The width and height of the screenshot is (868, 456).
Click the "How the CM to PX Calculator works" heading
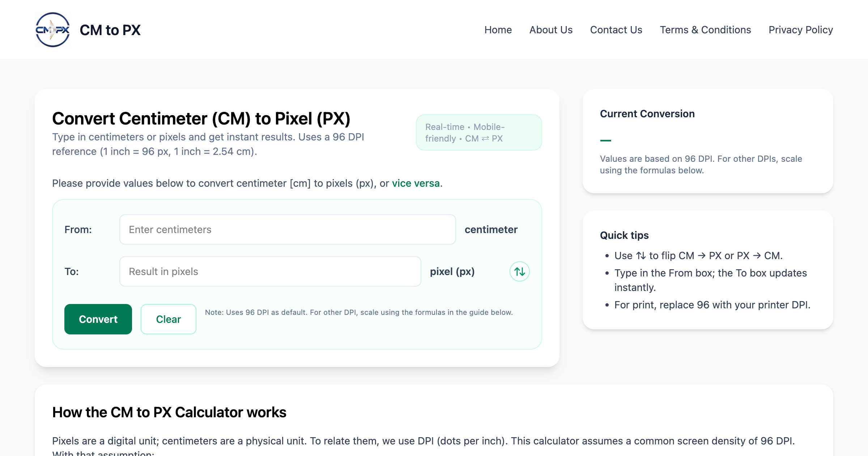click(x=169, y=412)
